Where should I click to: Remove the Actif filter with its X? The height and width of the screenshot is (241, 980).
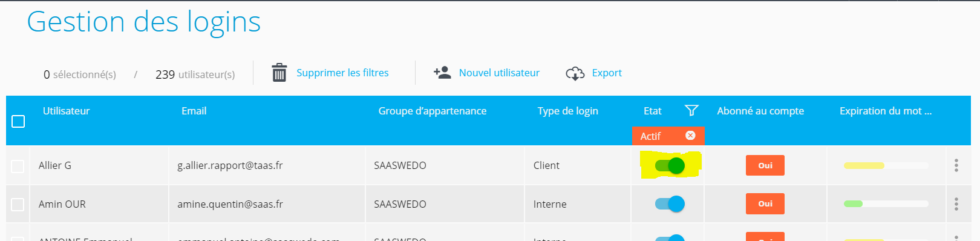tap(690, 136)
